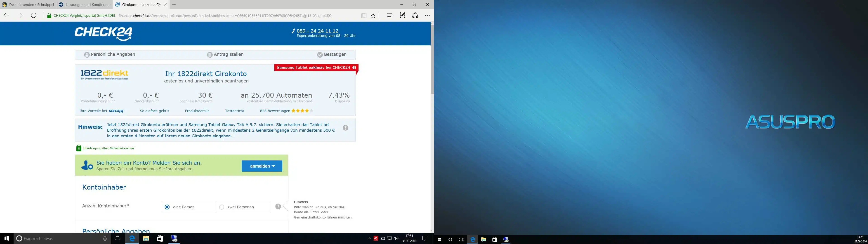Go to 'Antrag stellen' step
This screenshot has width=868, height=244.
225,55
